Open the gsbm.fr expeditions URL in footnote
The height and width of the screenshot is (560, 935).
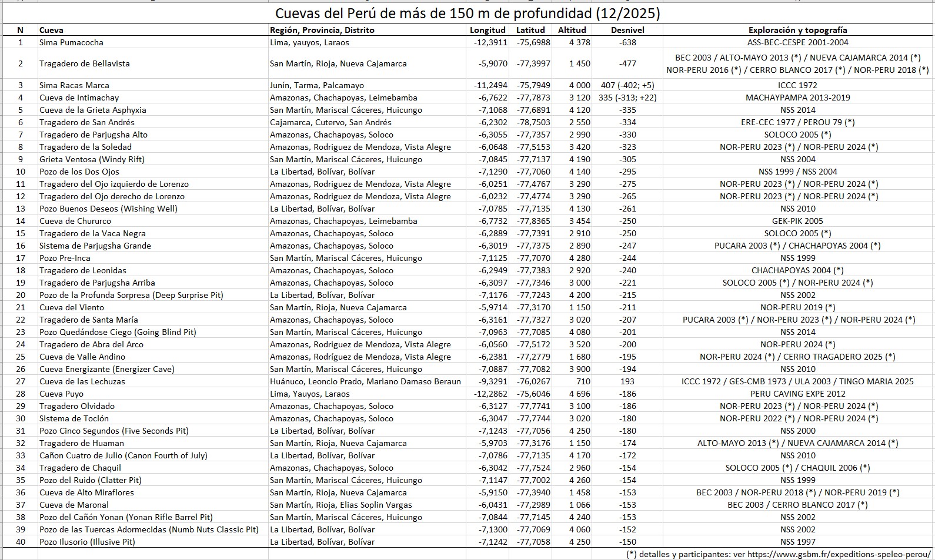pyautogui.click(x=840, y=554)
